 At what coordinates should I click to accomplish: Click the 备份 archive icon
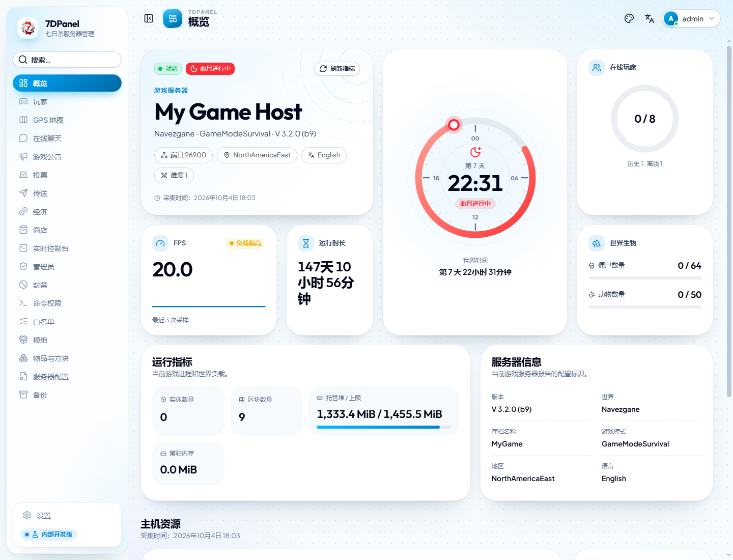click(x=23, y=395)
